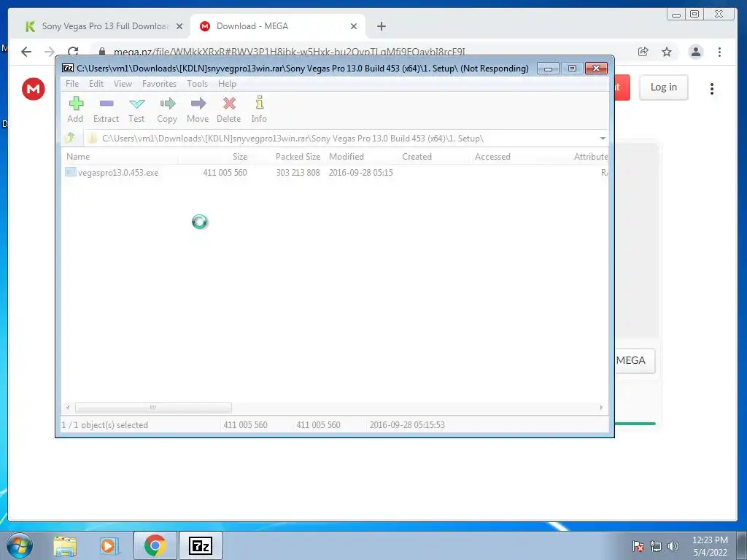Click the 2016-09-28 05:15 modified cell
This screenshot has height=560, width=747.
[x=360, y=172]
